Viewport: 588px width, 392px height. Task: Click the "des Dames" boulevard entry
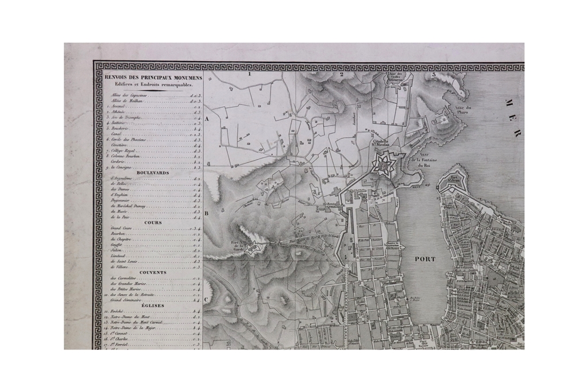pyautogui.click(x=156, y=189)
